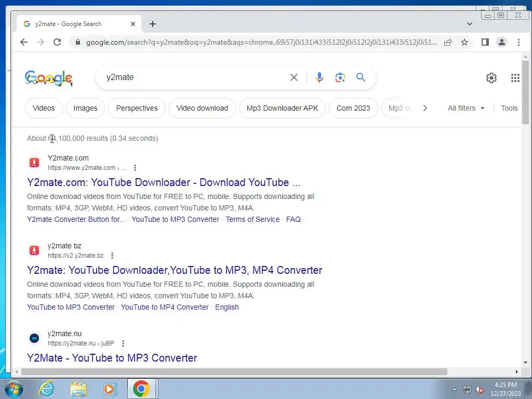Open Windows Media Player from taskbar

pyautogui.click(x=110, y=389)
